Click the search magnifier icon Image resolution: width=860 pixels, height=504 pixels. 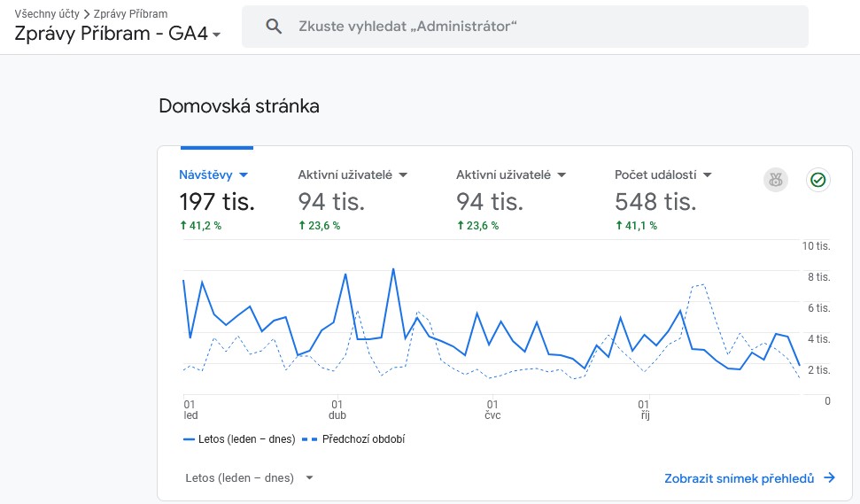pyautogui.click(x=274, y=27)
